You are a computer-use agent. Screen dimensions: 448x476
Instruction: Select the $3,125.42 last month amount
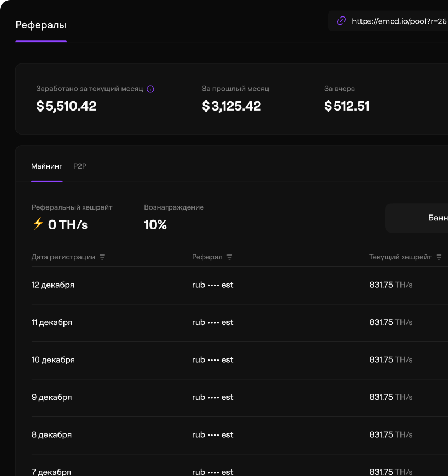click(x=231, y=106)
